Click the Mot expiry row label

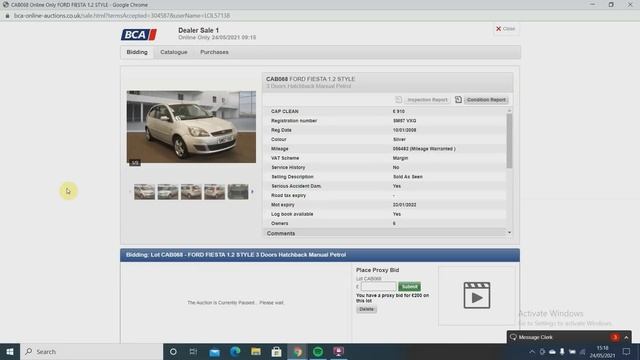pos(283,205)
